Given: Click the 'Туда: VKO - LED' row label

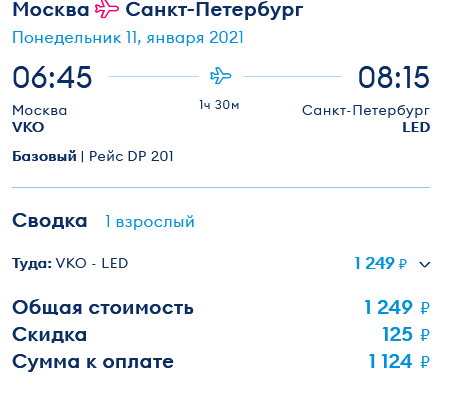Looking at the screenshot, I should click(70, 263).
